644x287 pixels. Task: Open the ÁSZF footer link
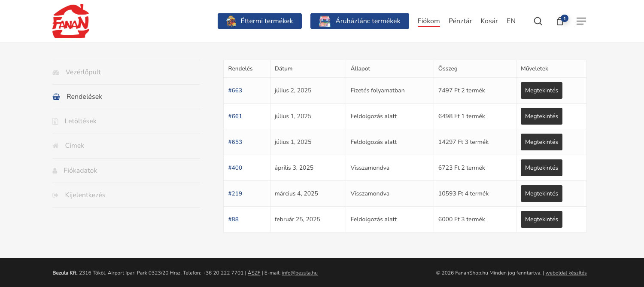pos(254,273)
